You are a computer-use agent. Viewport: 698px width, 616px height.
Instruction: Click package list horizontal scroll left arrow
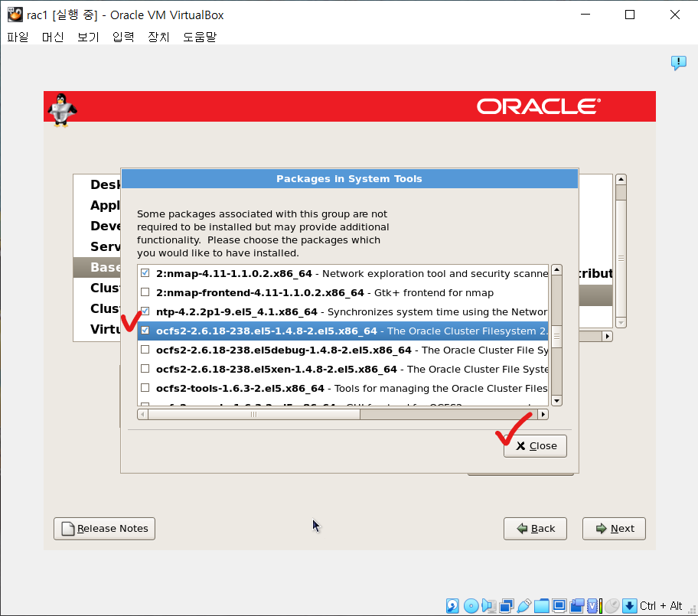pos(142,415)
